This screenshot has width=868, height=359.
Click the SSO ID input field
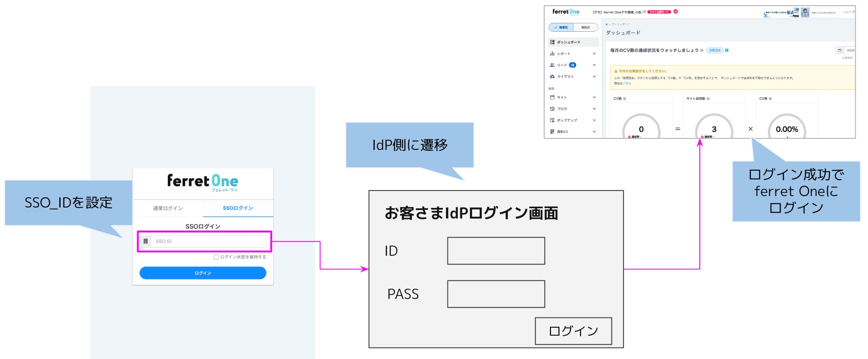(x=209, y=241)
